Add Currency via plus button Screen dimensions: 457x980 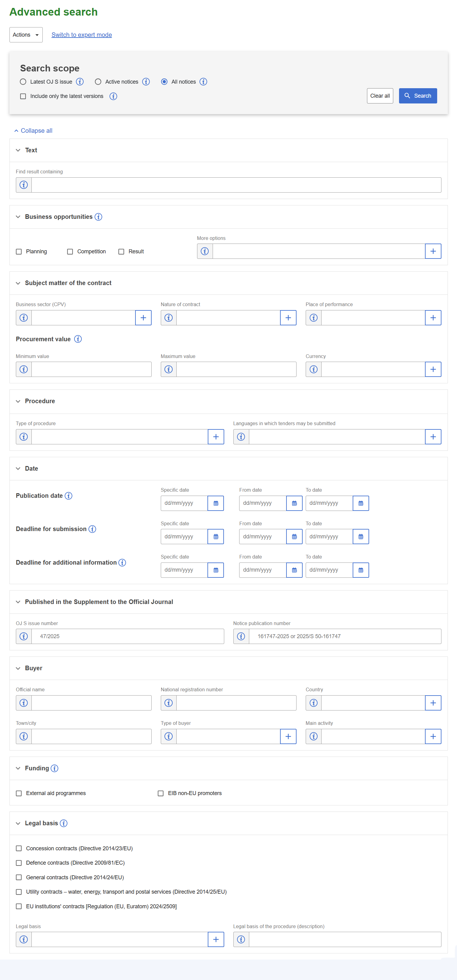pos(433,369)
